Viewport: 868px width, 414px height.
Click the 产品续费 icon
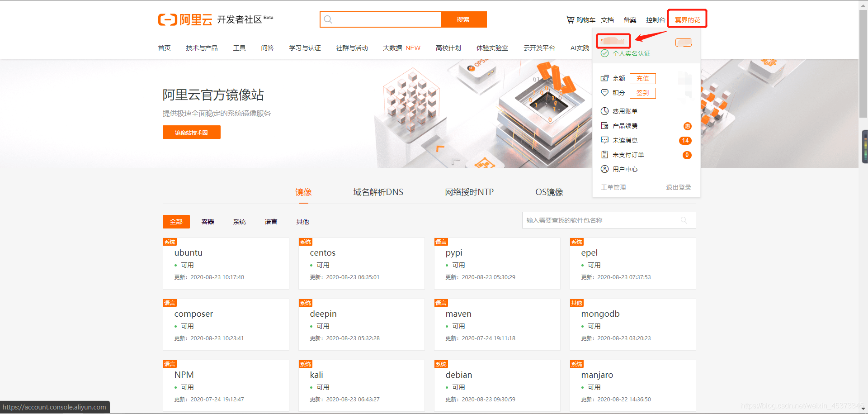click(604, 126)
